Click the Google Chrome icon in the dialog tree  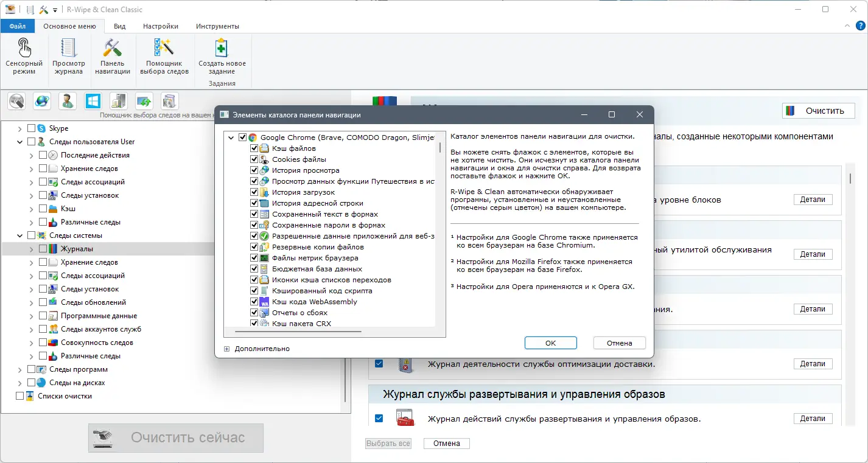click(253, 138)
